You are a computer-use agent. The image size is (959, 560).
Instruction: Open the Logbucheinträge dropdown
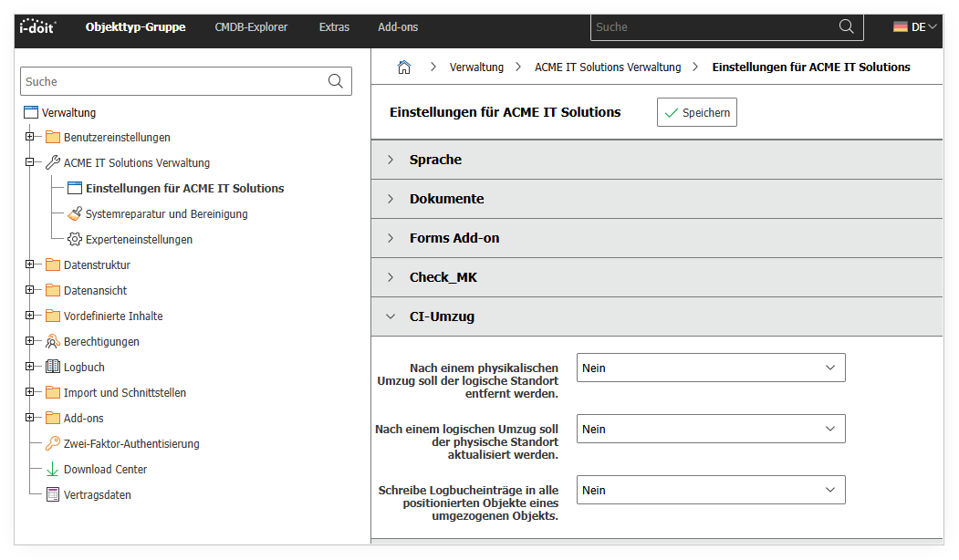[x=711, y=490]
